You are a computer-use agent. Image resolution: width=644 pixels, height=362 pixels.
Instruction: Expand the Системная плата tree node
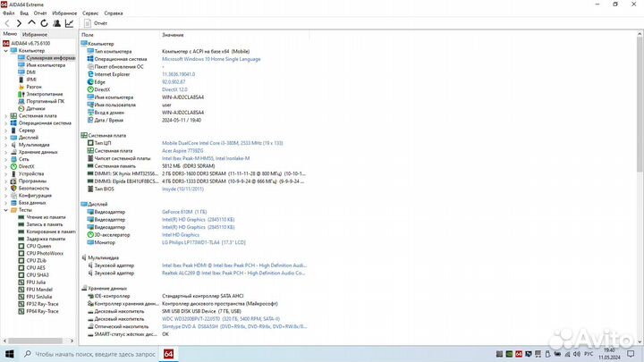5,116
